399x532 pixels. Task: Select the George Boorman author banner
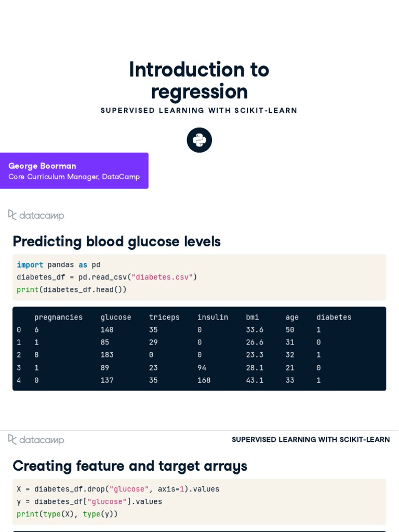pyautogui.click(x=74, y=171)
